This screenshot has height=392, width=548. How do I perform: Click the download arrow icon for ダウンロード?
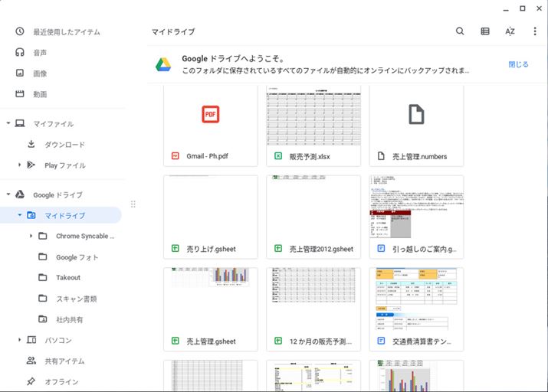coord(31,144)
